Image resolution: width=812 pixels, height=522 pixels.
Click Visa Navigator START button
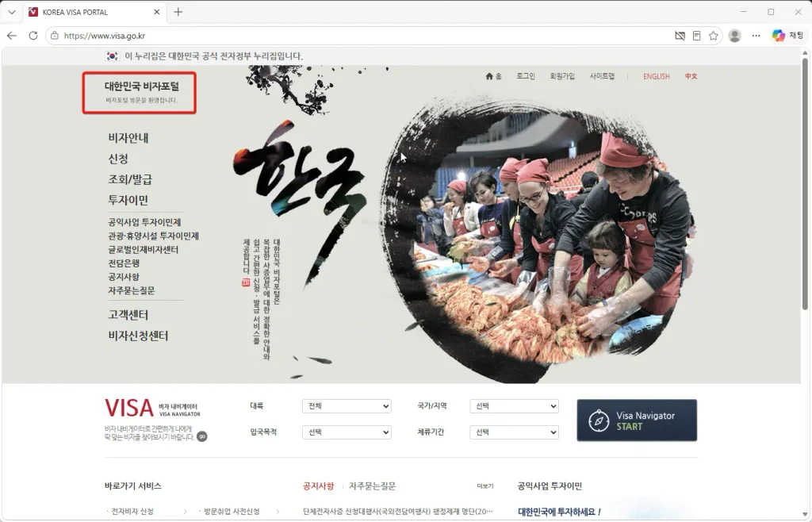[637, 420]
